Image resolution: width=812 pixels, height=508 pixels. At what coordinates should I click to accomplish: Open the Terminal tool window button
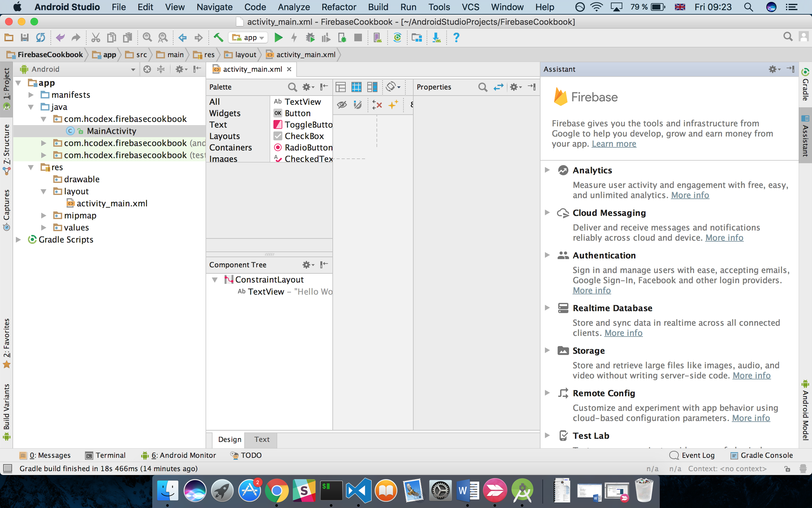[105, 455]
